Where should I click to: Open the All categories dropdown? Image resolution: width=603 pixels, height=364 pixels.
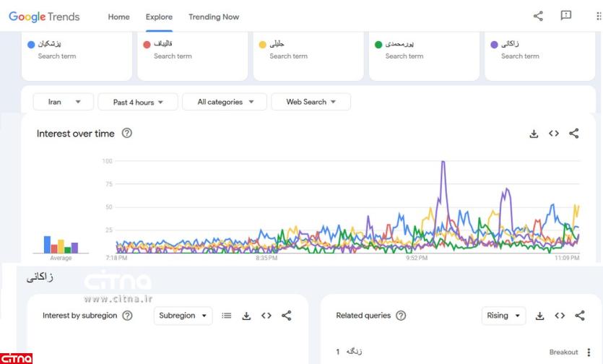(x=225, y=102)
